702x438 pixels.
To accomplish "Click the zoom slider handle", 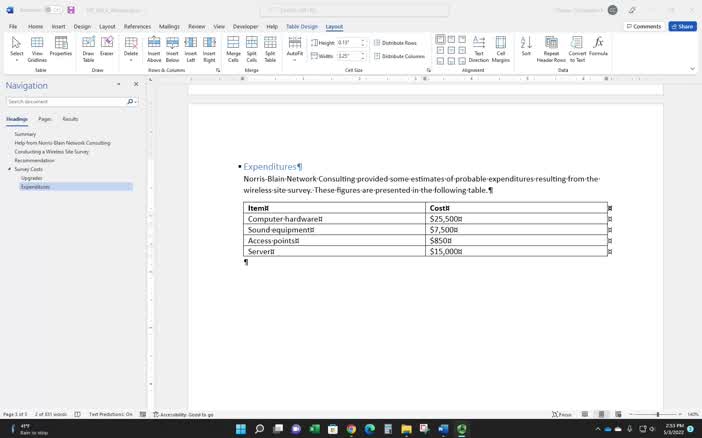I will click(x=658, y=414).
